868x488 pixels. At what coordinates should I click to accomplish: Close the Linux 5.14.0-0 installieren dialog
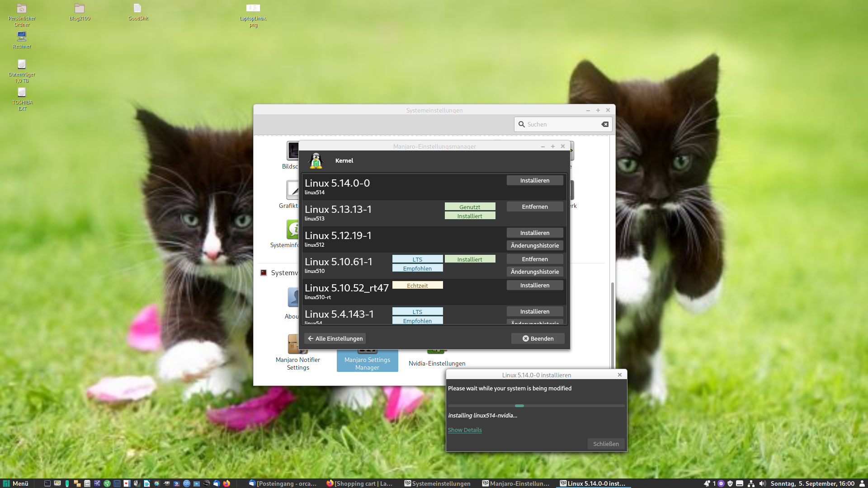[620, 375]
